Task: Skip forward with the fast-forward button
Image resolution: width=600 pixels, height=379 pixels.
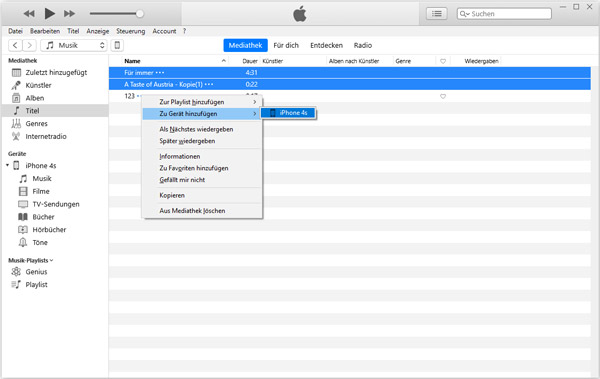Action: [x=69, y=14]
